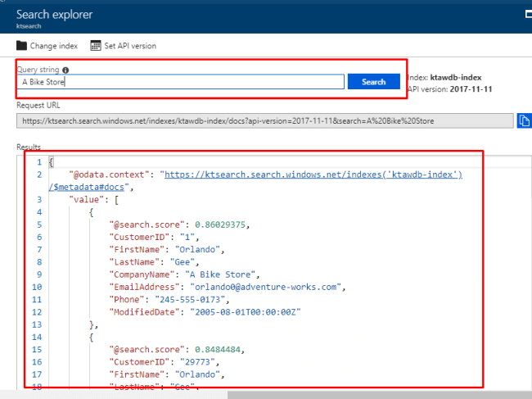Open the $metadata#docs link portion
This screenshot has height=399, width=532.
tap(87, 187)
